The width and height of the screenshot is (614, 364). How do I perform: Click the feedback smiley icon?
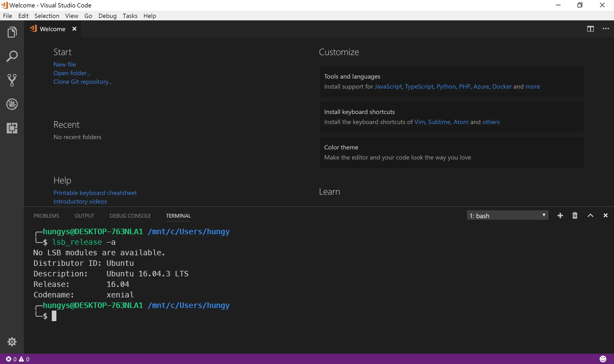point(603,359)
